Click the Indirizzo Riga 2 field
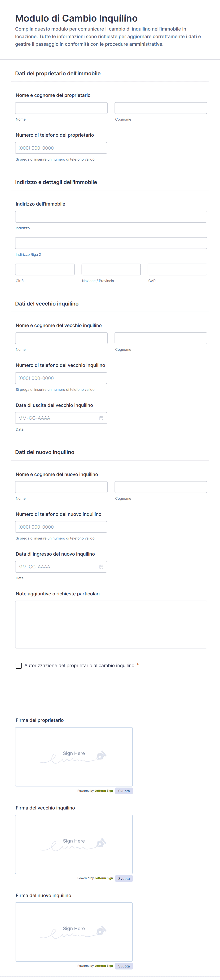220x980 pixels. tap(111, 243)
